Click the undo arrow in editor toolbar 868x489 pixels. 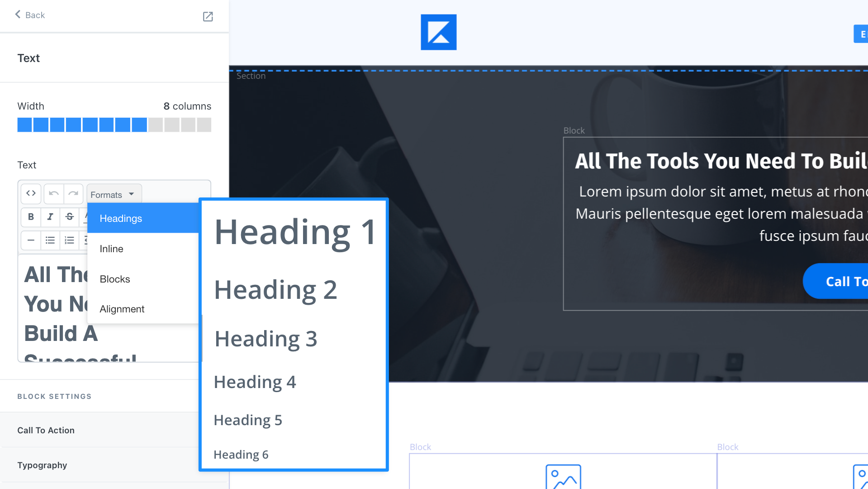coord(54,194)
